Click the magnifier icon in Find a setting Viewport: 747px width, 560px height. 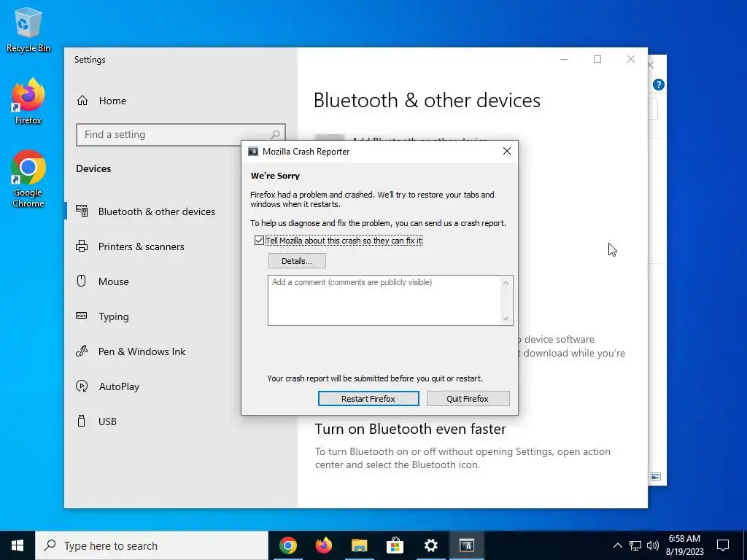pyautogui.click(x=275, y=135)
